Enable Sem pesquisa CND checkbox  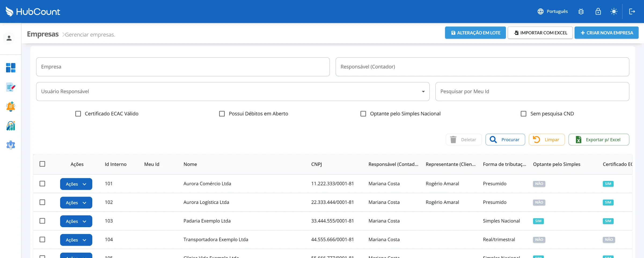point(524,114)
